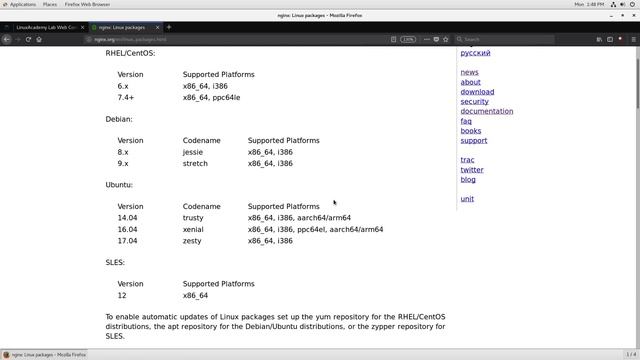Toggle reader view icon in address bar
The width and height of the screenshot is (640, 360).
(x=393, y=40)
